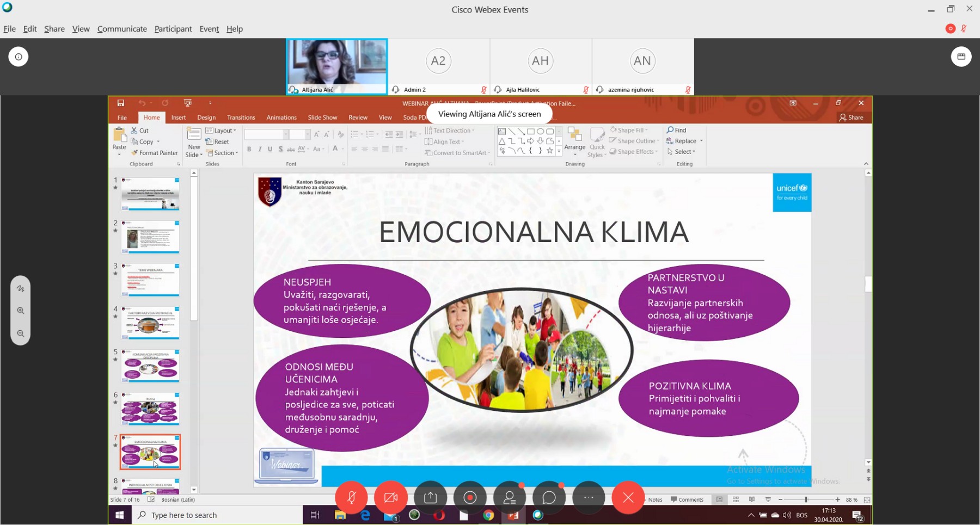Open the chat bubble icon
980x525 pixels.
click(549, 497)
